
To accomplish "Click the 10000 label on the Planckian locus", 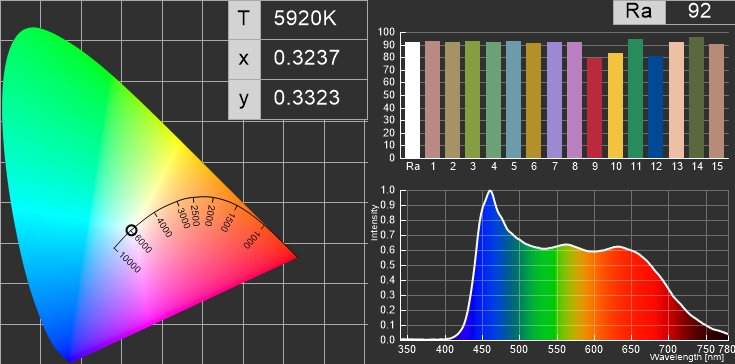I will [130, 262].
